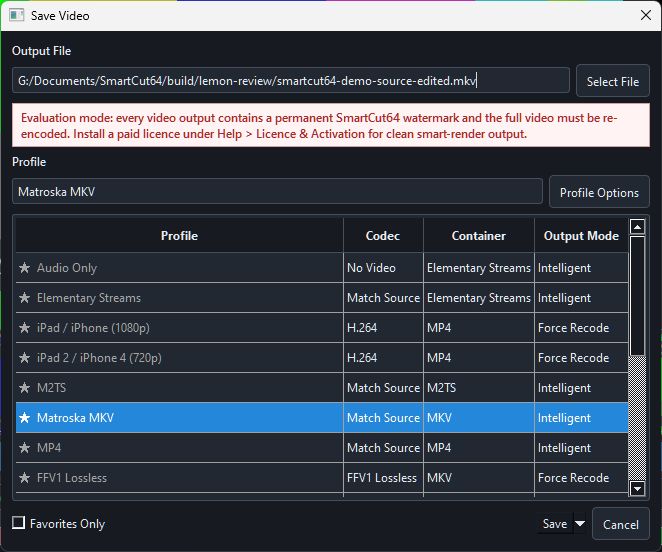Click Intelligent output mode in Matroska MKV row
The width and height of the screenshot is (662, 552).
pyautogui.click(x=581, y=418)
